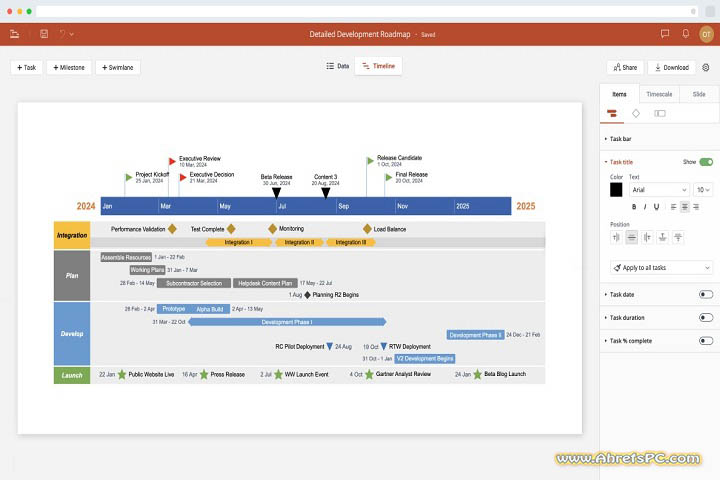Click the browser address bar

point(366,11)
